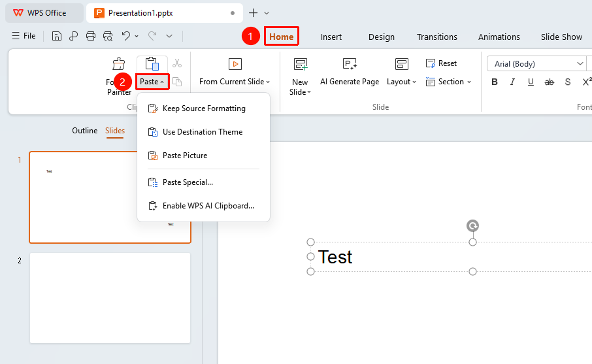Choose Keep Source Formatting paste option

coord(203,108)
